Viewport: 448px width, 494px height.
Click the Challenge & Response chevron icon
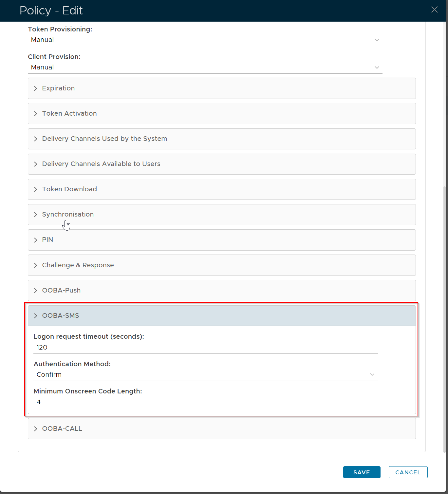point(36,265)
